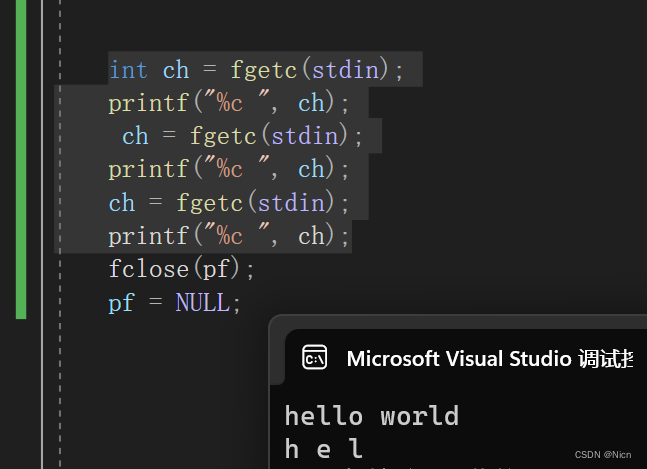Click the console terminal icon in tab
Image resolution: width=647 pixels, height=469 pixels.
pyautogui.click(x=314, y=357)
